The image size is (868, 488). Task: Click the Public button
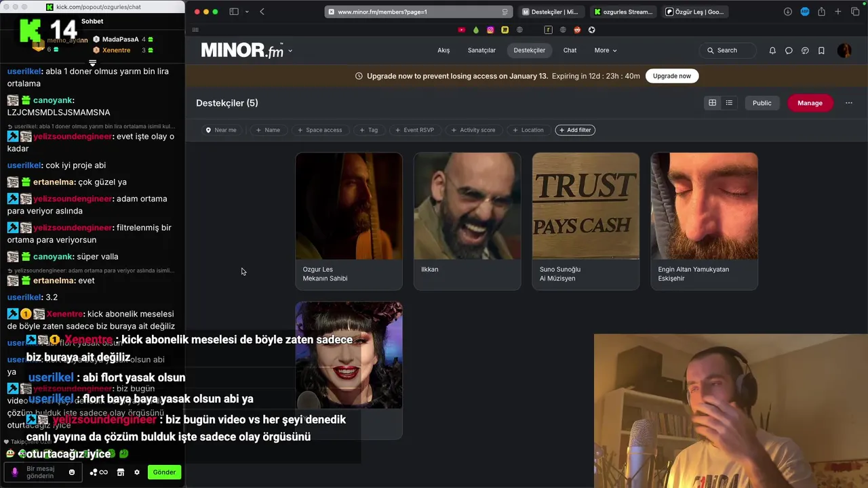(762, 103)
